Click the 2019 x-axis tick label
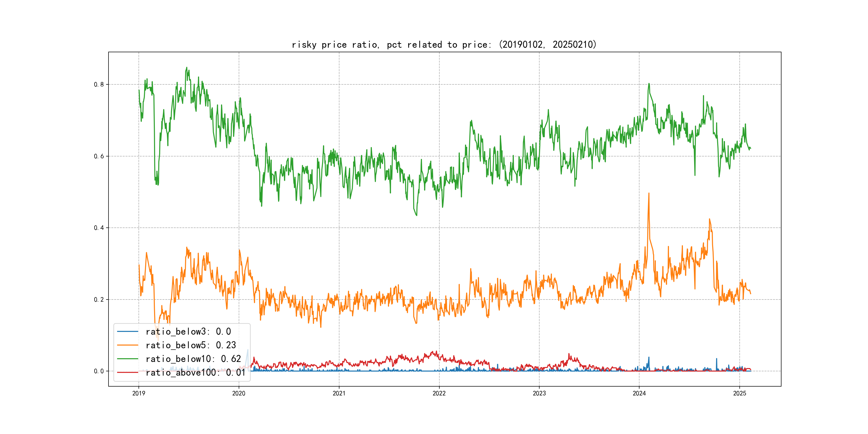Screen dimensions: 868x434 (x=139, y=393)
